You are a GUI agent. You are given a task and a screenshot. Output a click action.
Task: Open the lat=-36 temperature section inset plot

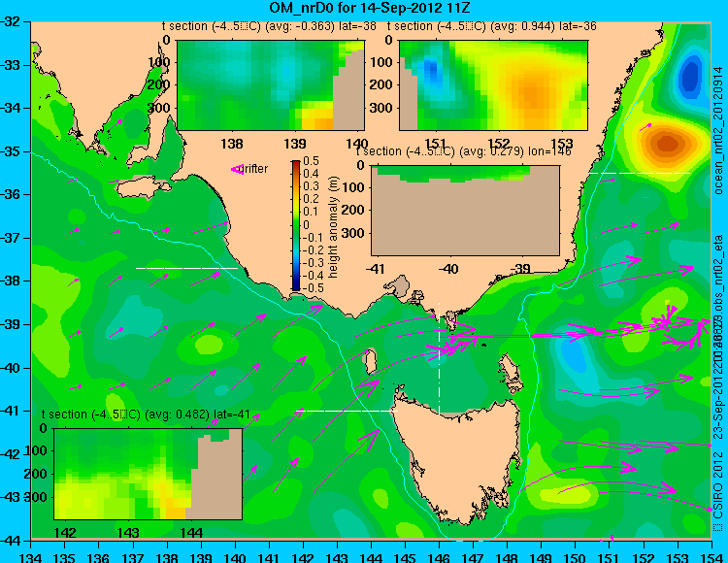(493, 85)
